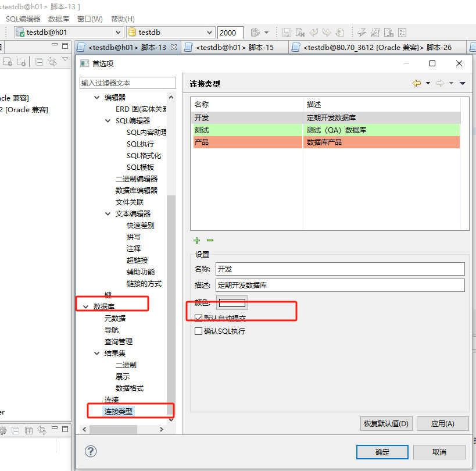The image size is (476, 471).
Task: Click the 描述 input field
Action: tap(340, 285)
